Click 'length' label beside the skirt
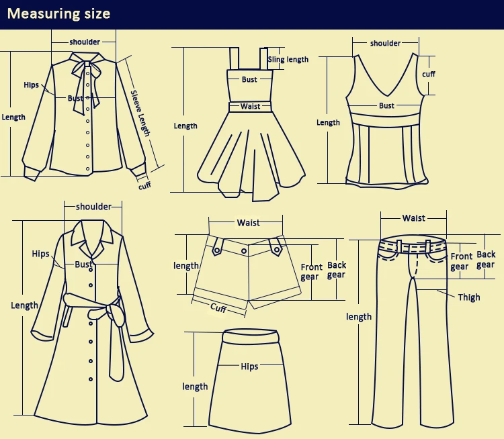The height and width of the screenshot is (439, 504). (x=195, y=387)
